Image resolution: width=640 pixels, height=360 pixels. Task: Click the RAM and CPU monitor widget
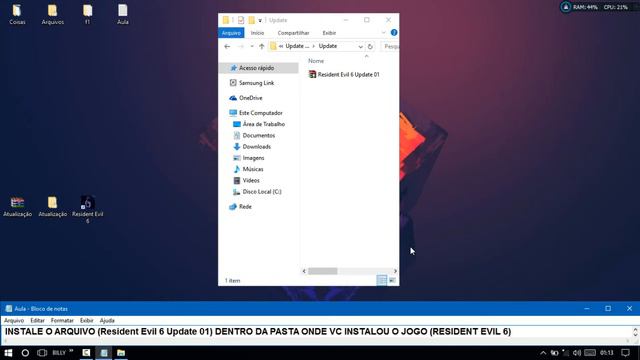pyautogui.click(x=595, y=7)
